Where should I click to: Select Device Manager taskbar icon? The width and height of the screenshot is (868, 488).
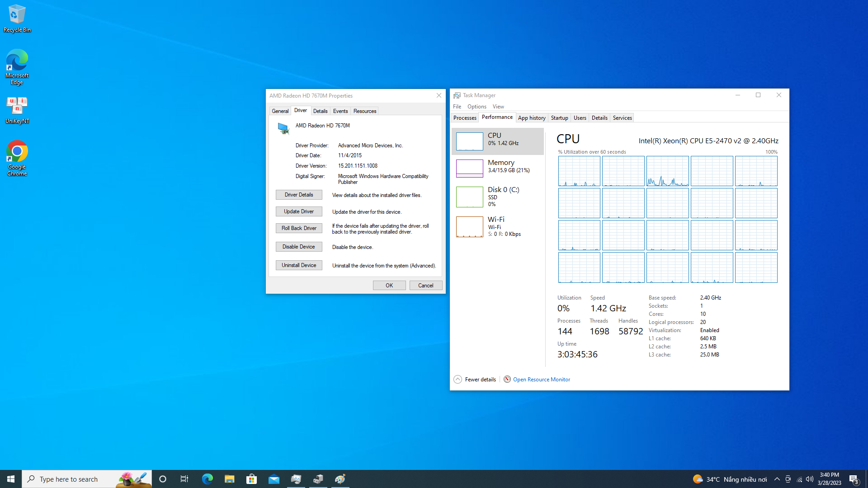318,479
